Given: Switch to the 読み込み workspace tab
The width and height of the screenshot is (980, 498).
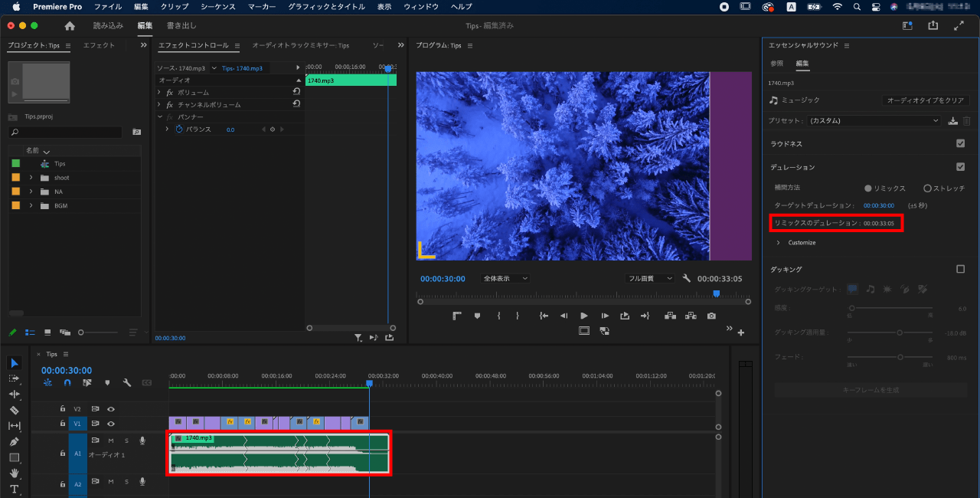Looking at the screenshot, I should [x=108, y=25].
